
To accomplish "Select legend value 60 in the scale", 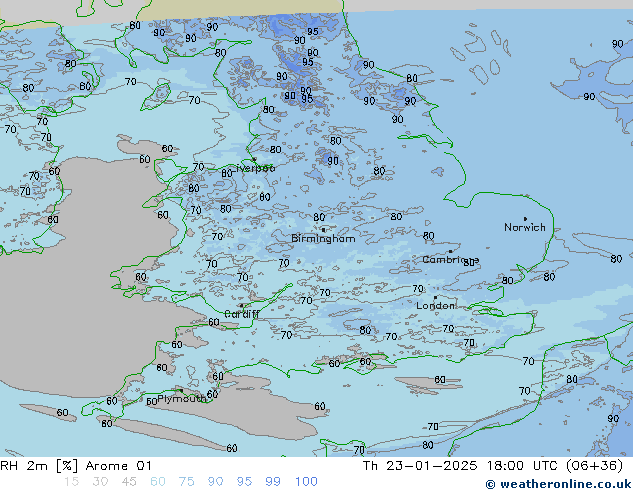I will 158,482.
